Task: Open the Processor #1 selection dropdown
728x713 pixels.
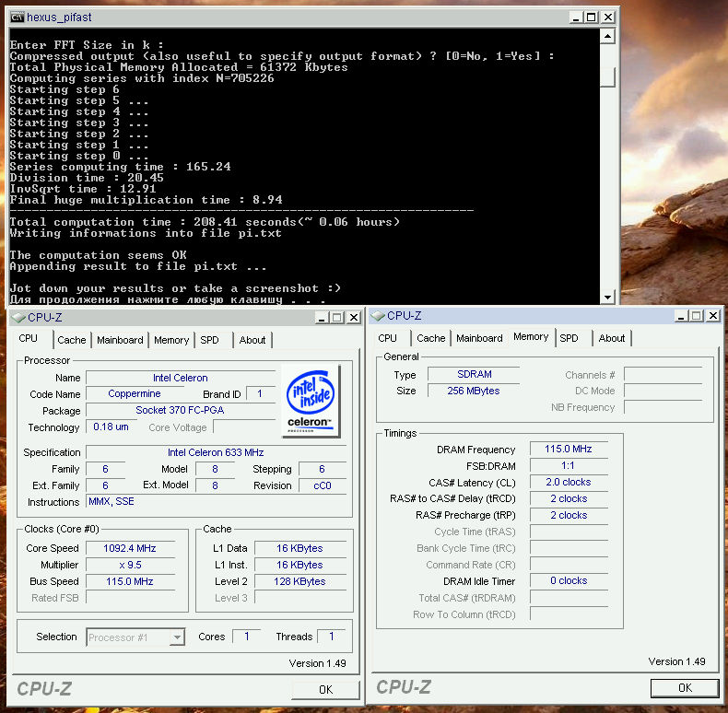Action: click(x=177, y=637)
